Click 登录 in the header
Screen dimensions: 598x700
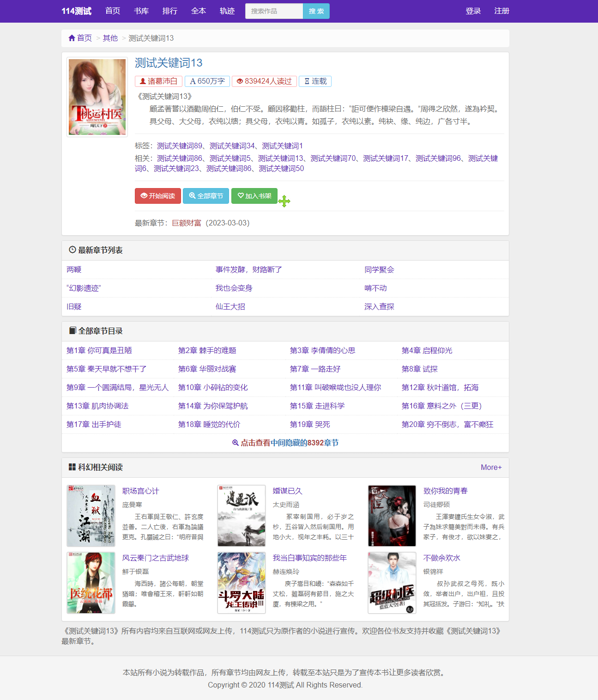coord(473,11)
